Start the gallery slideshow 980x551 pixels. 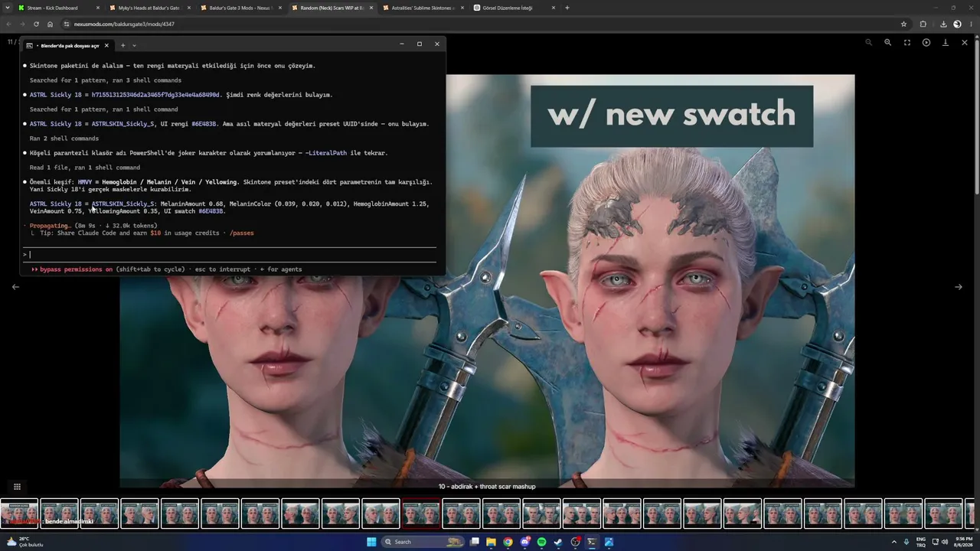(926, 42)
